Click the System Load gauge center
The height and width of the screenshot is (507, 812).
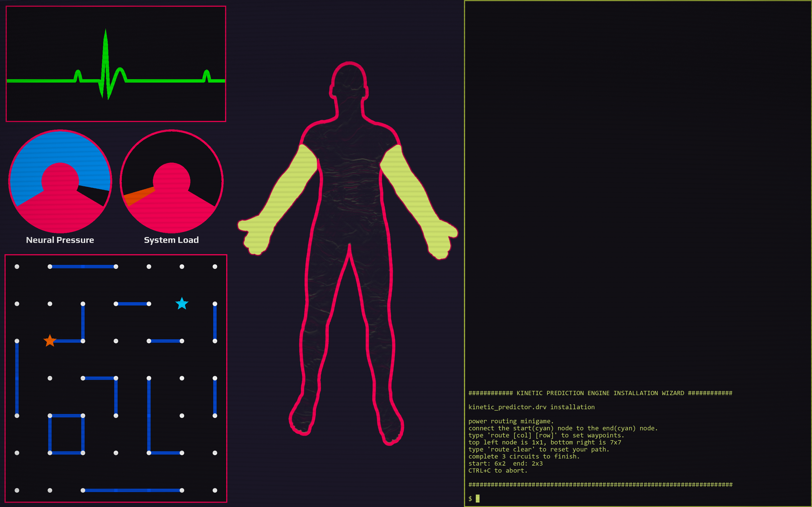click(x=171, y=181)
